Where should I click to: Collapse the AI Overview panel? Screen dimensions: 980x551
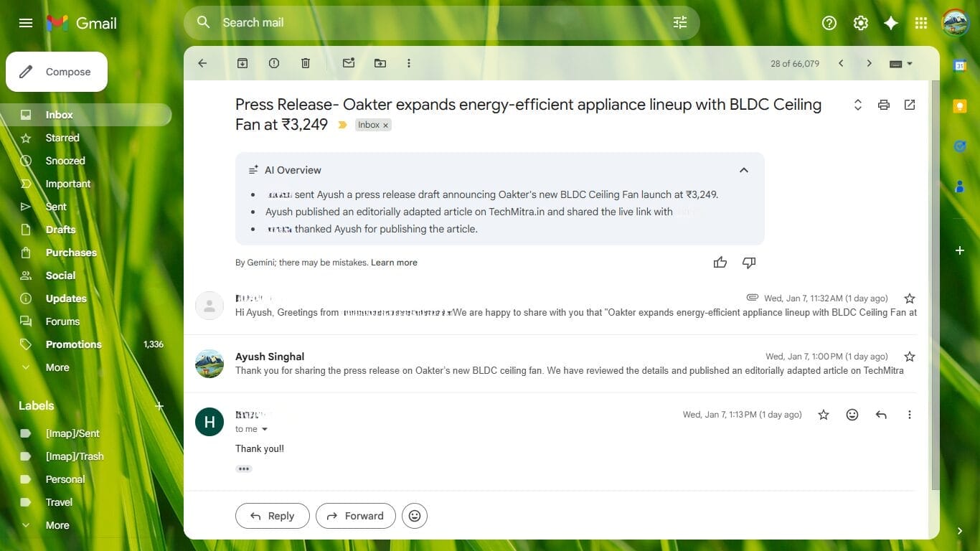click(x=744, y=170)
